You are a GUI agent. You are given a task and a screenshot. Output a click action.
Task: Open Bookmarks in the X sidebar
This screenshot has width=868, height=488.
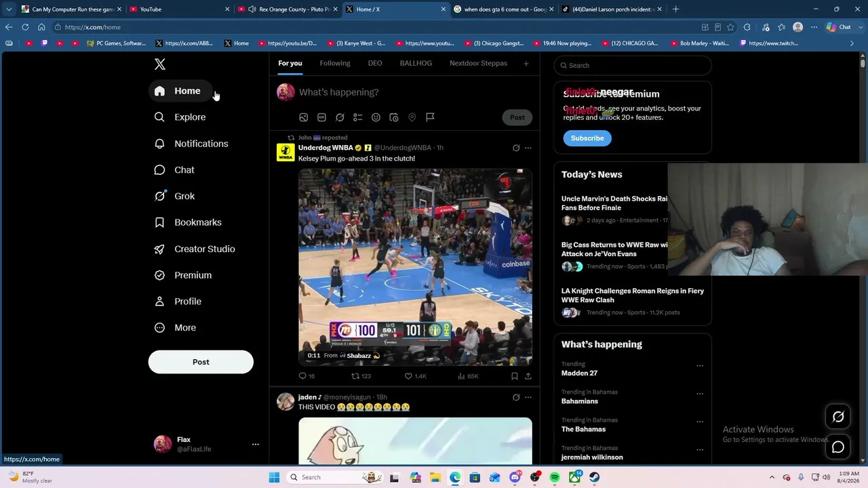pyautogui.click(x=189, y=222)
